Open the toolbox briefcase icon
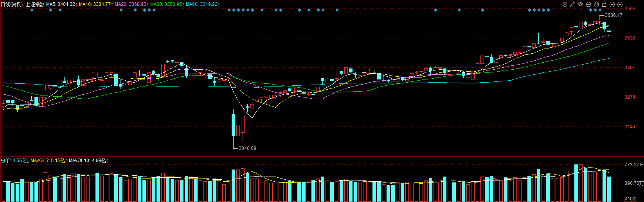This screenshot has width=644, height=202. [588, 4]
